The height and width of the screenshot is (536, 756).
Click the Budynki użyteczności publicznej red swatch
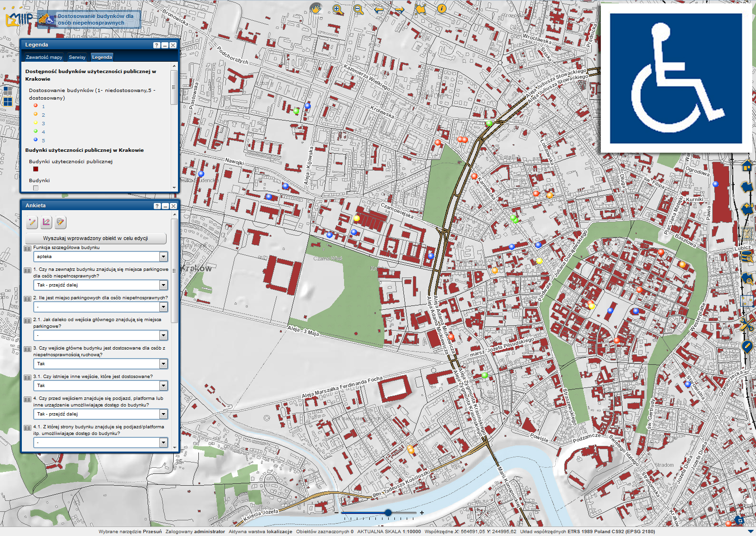pos(36,169)
